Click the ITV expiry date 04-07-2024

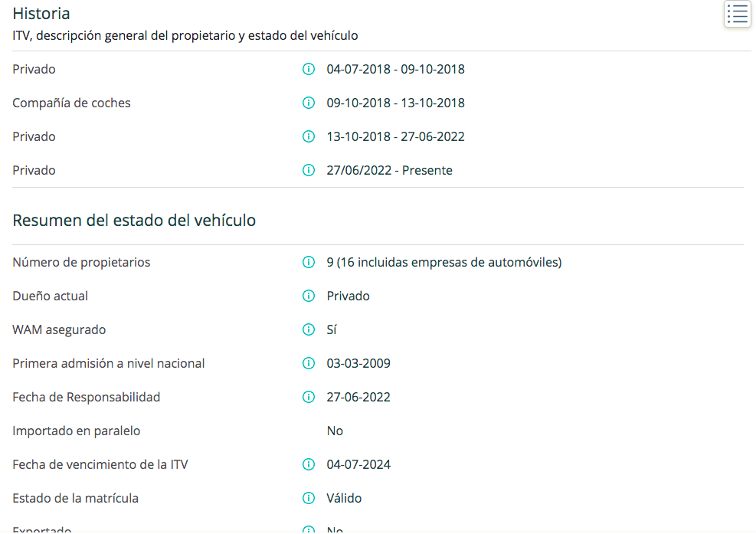tap(358, 464)
